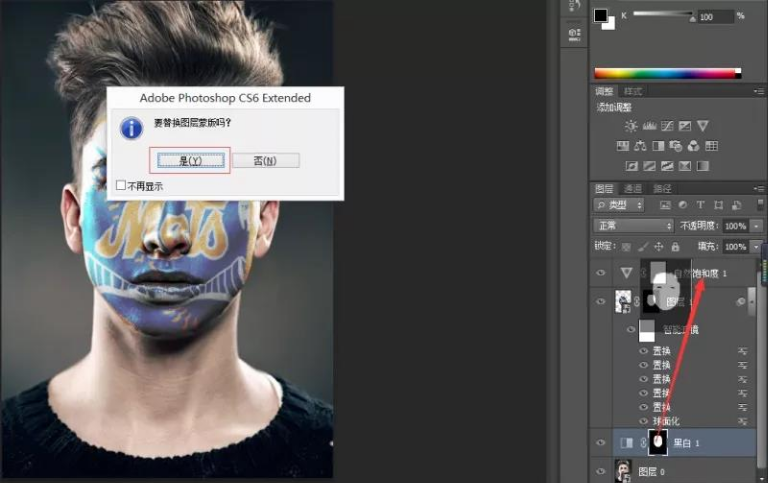Viewport: 768px width, 483px height.
Task: Add a Threshold adjustment layer
Action: coord(667,166)
